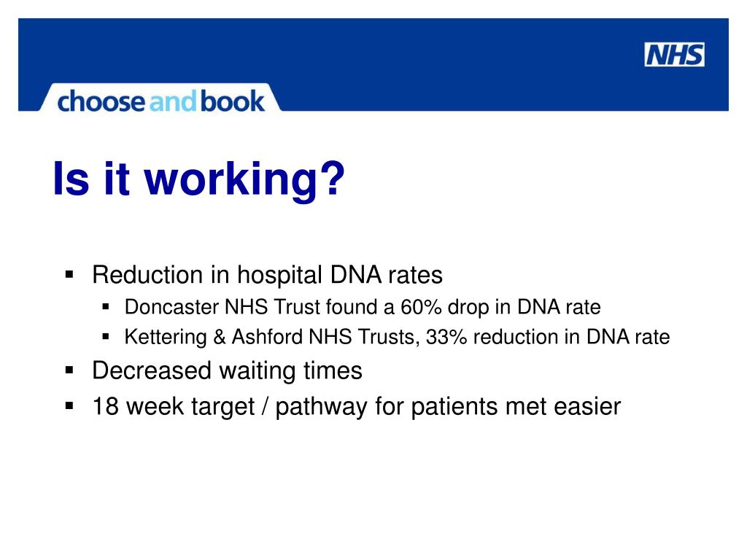This screenshot has width=747, height=560.
Task: Click 'Reduction in hospital DNA rates' text
Action: pyautogui.click(x=267, y=275)
